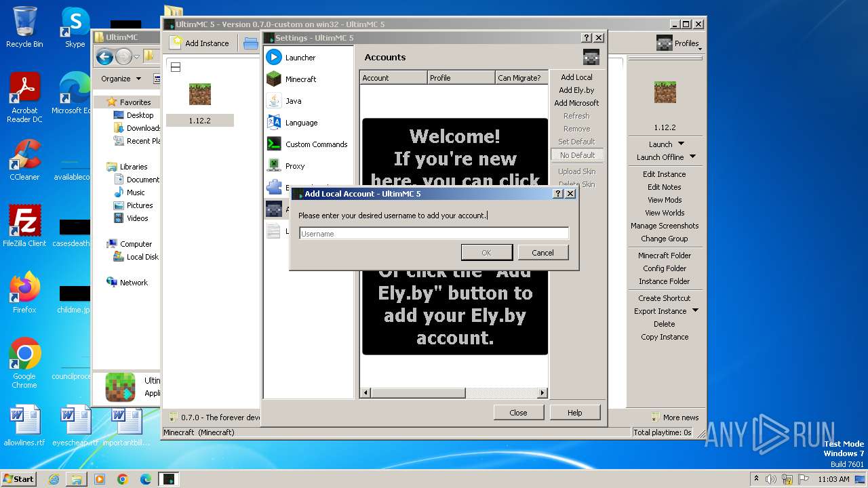Open Google Chrome desktop shortcut
The height and width of the screenshot is (488, 868).
(24, 363)
